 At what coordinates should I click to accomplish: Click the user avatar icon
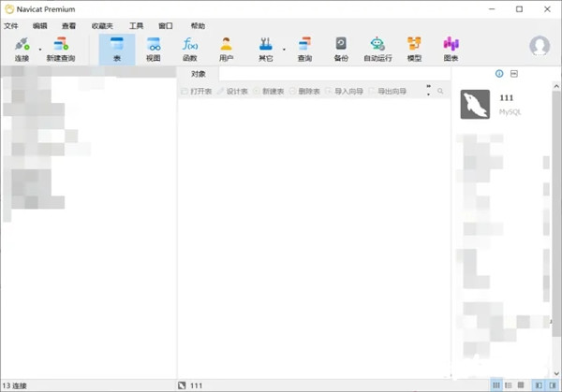coord(540,46)
